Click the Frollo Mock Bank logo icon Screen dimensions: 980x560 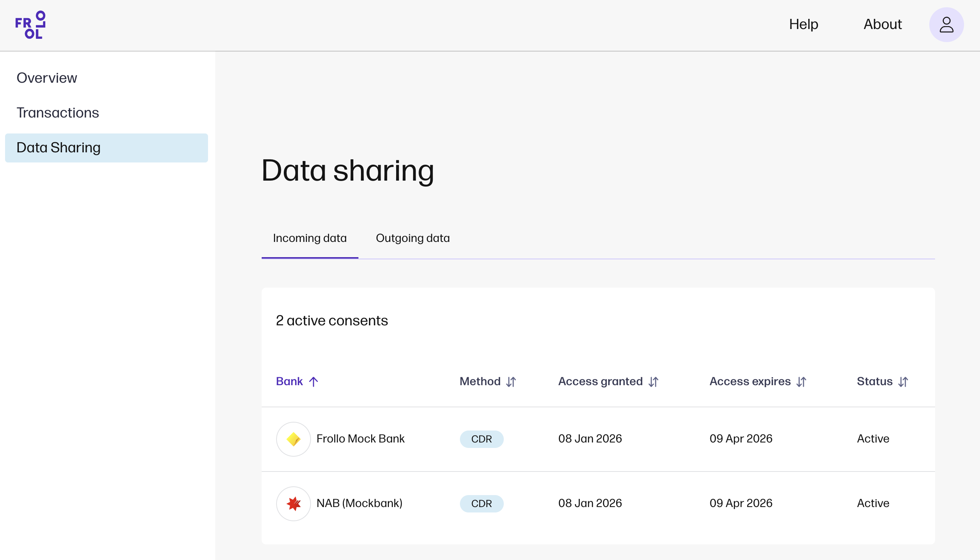coord(293,439)
